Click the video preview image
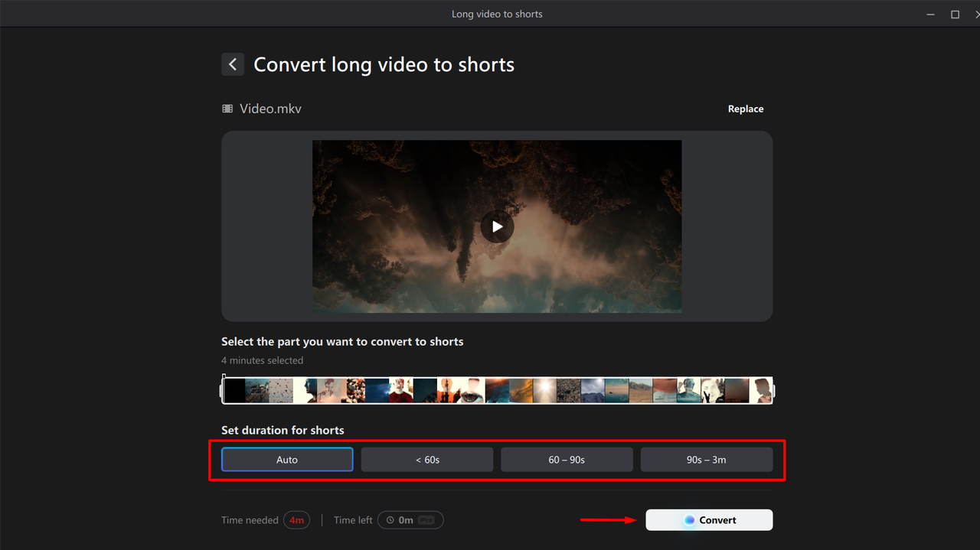980x550 pixels. point(497,226)
